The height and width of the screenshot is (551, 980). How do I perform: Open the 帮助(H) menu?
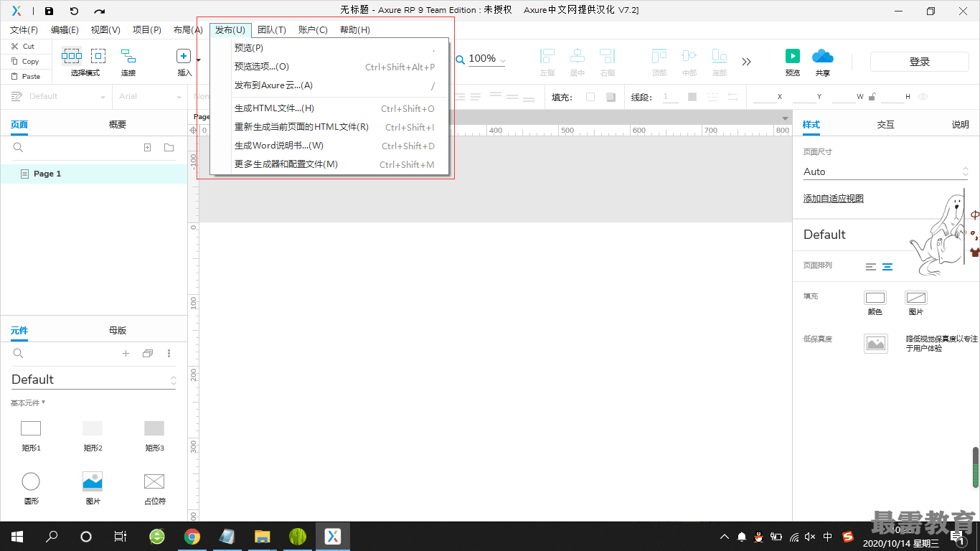coord(355,30)
